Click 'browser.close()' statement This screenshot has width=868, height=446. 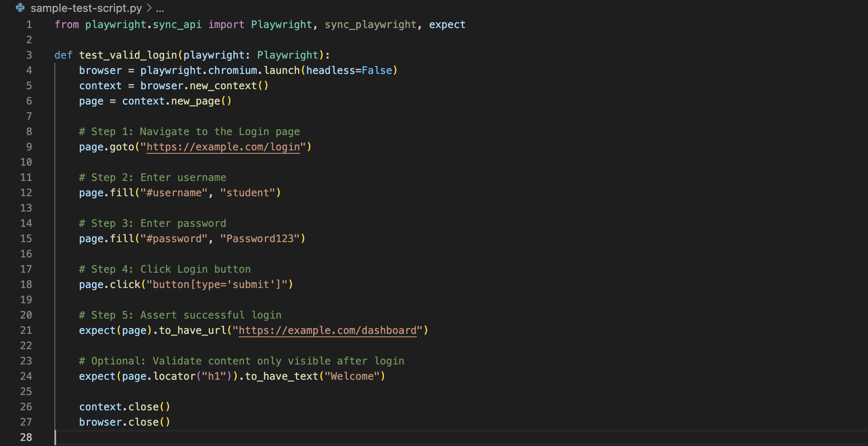(x=125, y=422)
